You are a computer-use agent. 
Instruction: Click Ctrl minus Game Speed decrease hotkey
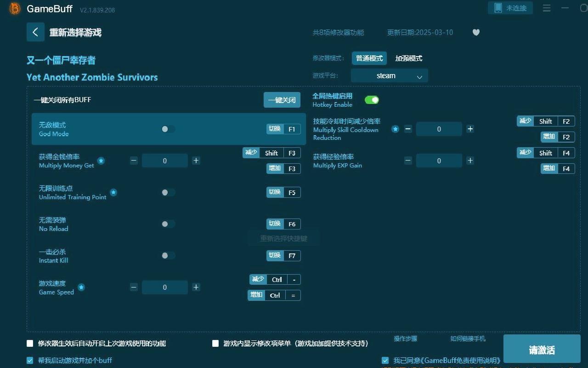point(275,279)
